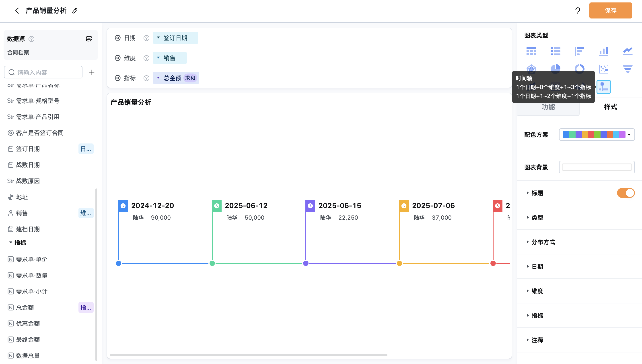Click the help icon beside 指标 row
The height and width of the screenshot is (364, 642).
(146, 78)
